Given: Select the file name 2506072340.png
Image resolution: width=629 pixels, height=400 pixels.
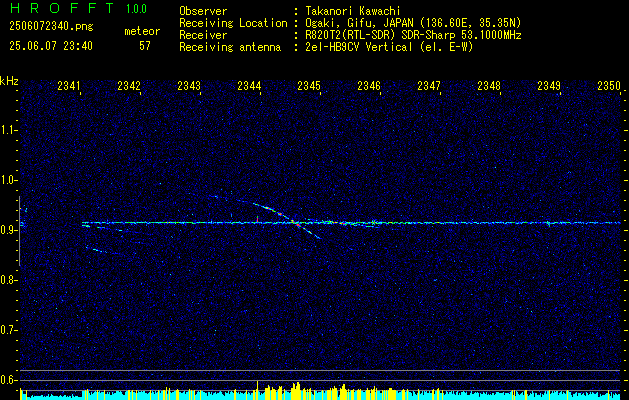Looking at the screenshot, I should [51, 26].
